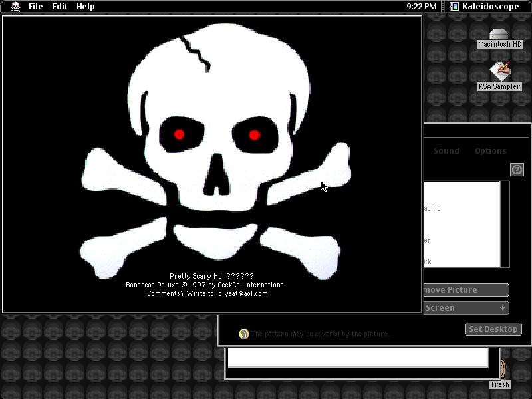The image size is (532, 399).
Task: Click the caution icon beside the pattern note
Action: [x=243, y=334]
